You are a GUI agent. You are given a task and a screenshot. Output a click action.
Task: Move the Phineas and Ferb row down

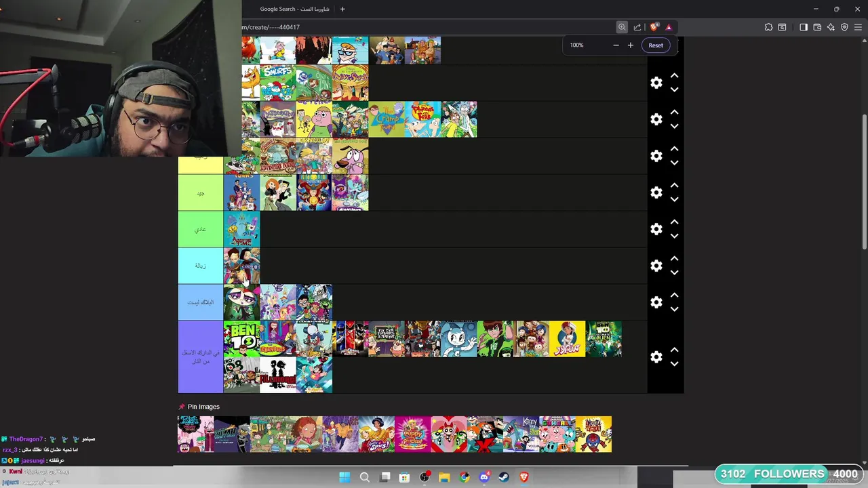click(674, 126)
